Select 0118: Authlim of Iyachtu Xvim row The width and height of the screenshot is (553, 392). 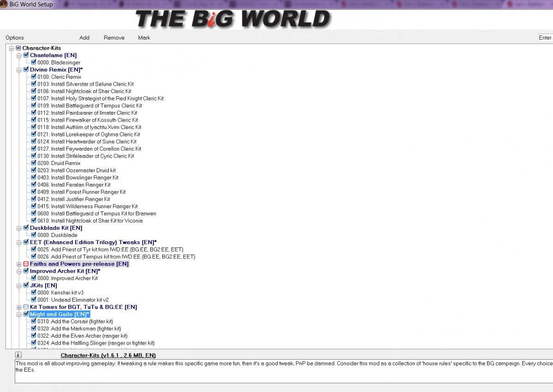(x=89, y=127)
